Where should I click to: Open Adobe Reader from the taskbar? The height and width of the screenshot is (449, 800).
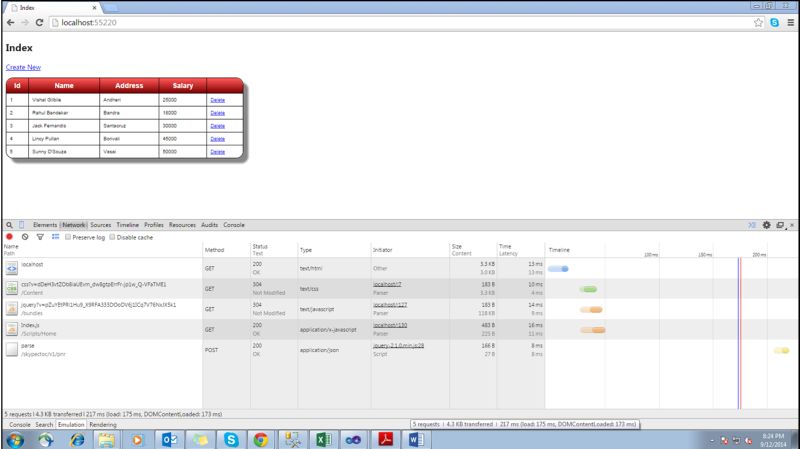pyautogui.click(x=385, y=440)
